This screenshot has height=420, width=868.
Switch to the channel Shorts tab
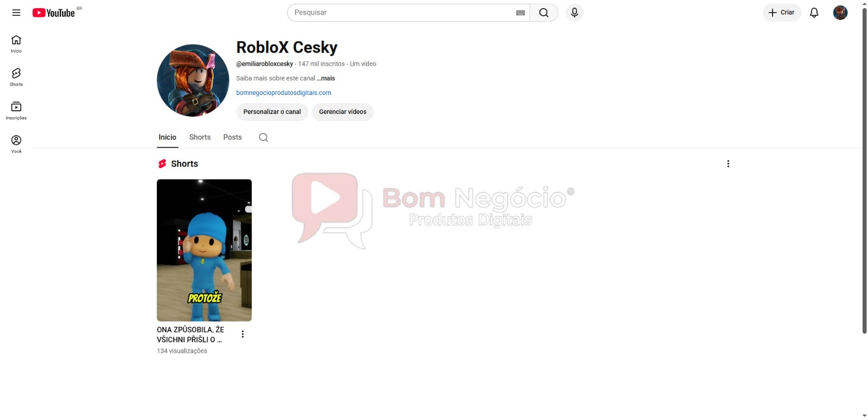(200, 137)
